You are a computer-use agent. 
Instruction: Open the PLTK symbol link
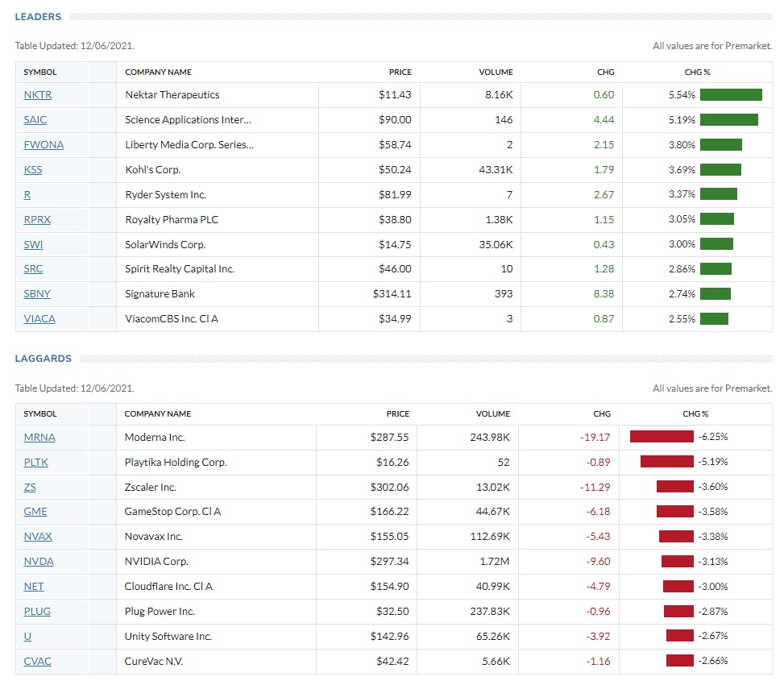coord(36,463)
